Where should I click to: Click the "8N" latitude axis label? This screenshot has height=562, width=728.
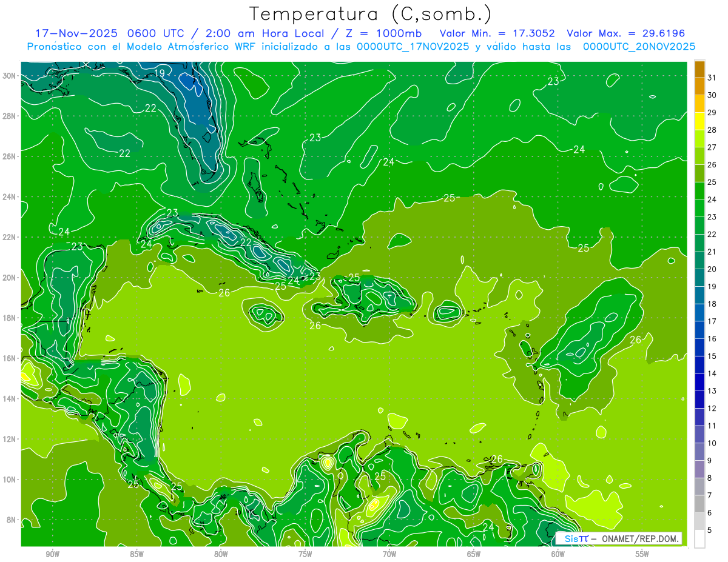12,520
